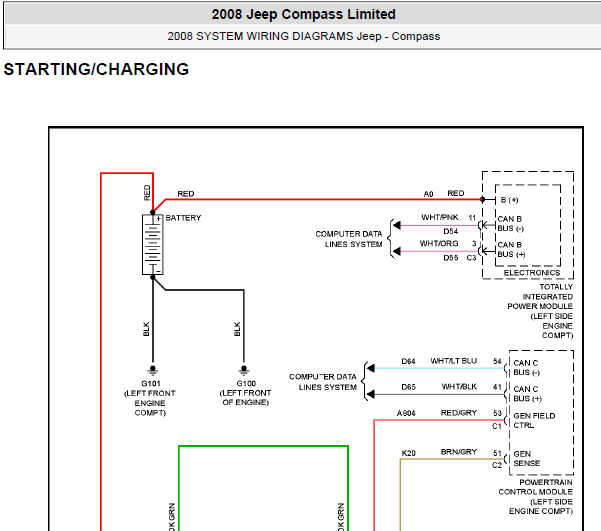
Task: Click the BLK label on the G100 wire
Action: click(x=237, y=329)
